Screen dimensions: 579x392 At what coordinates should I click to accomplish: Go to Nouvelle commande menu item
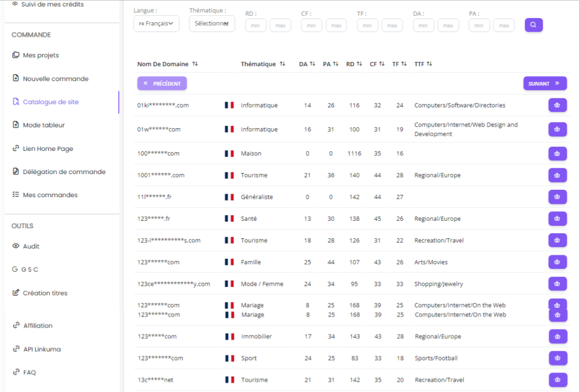point(55,79)
